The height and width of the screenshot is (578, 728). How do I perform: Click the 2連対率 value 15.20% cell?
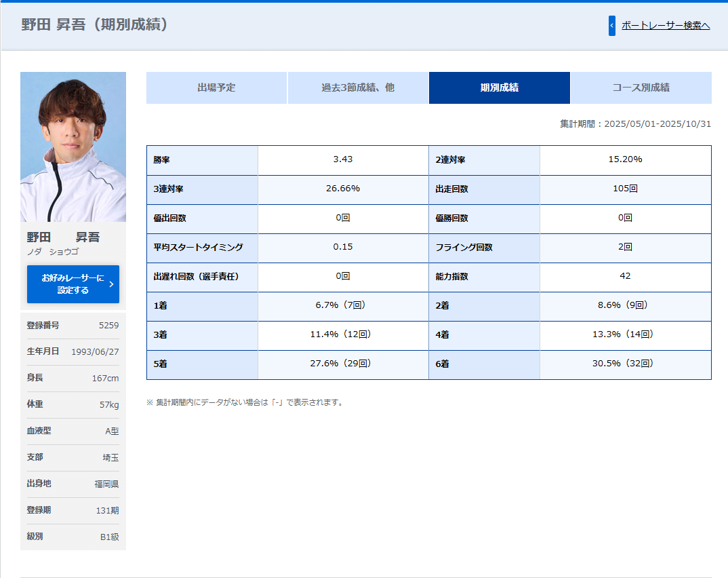[x=625, y=159]
